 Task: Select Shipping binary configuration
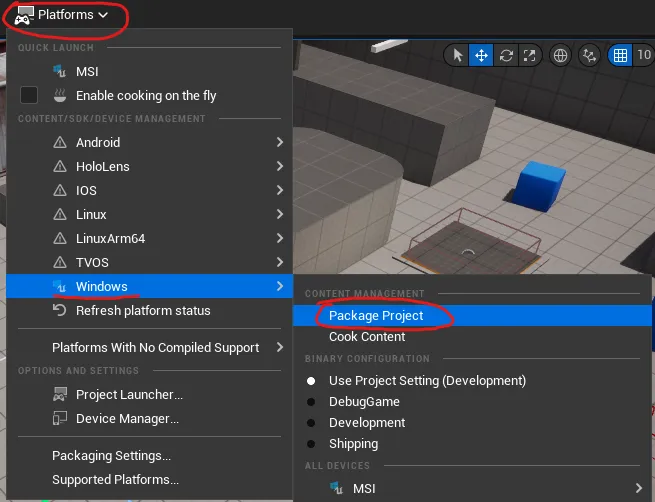coord(472,444)
